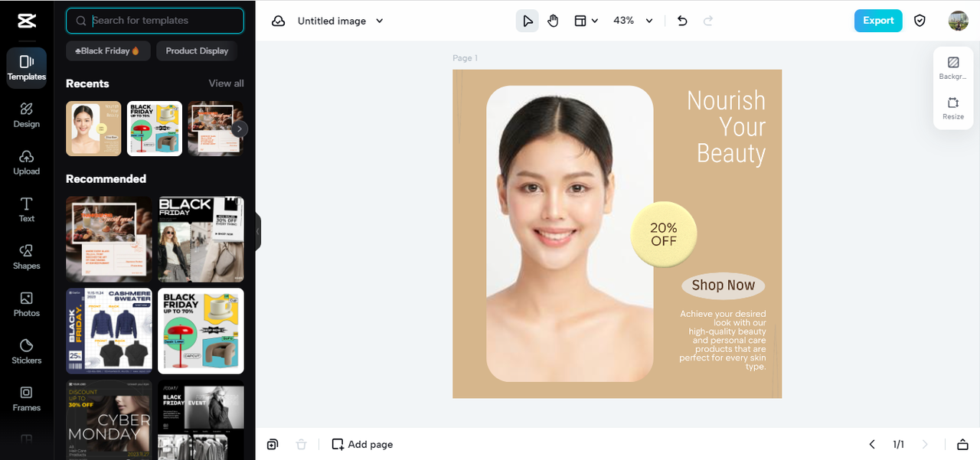Collapse the templates side panel handle

[x=258, y=231]
